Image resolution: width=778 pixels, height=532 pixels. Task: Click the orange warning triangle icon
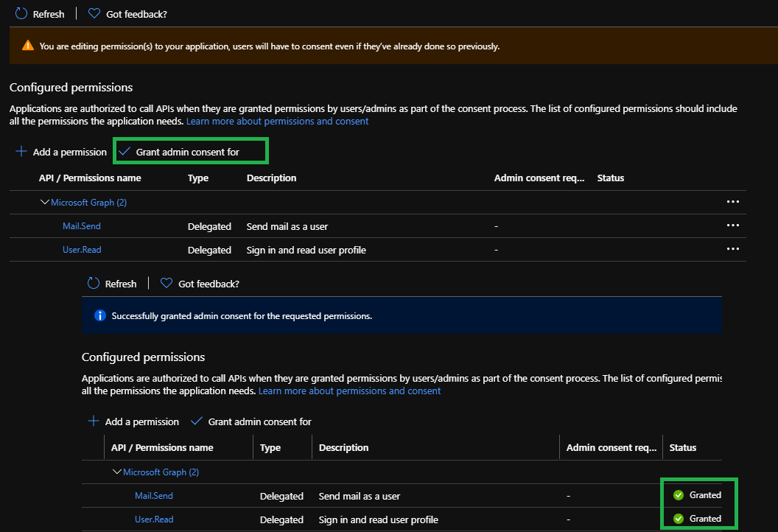coord(28,46)
